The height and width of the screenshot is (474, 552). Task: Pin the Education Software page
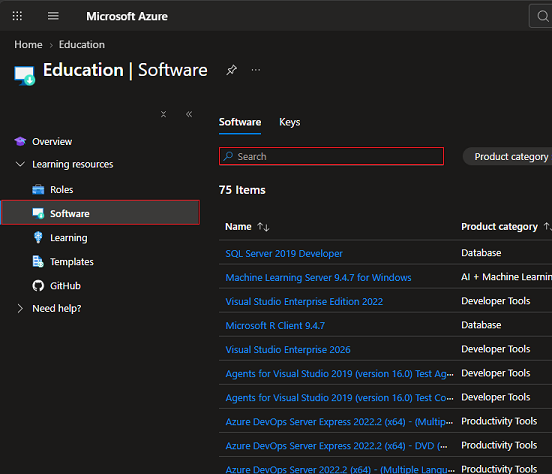point(231,70)
